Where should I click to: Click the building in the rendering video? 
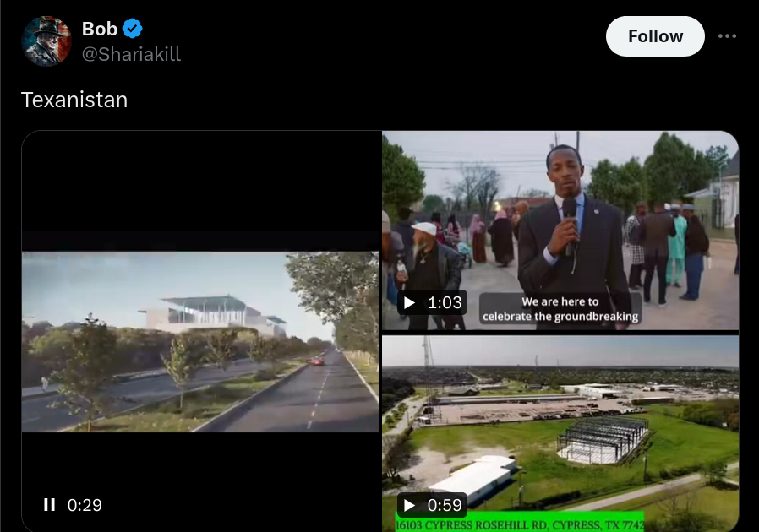click(x=212, y=314)
